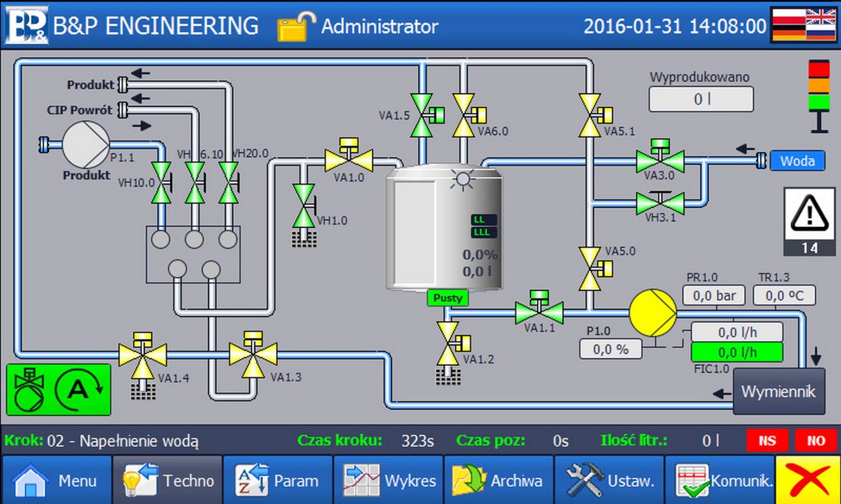Toggle the VA1.1 tank outlet valve

click(539, 312)
